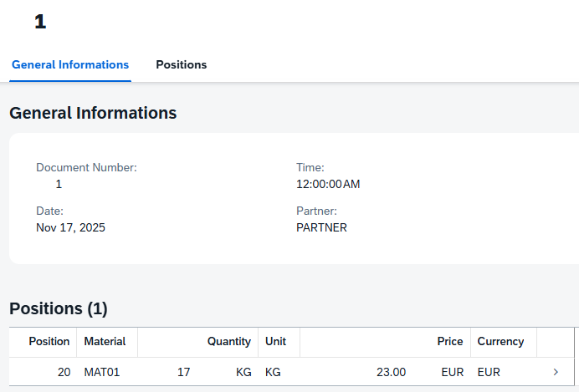
Task: Click the page title 1 at the top
Action: (40, 23)
